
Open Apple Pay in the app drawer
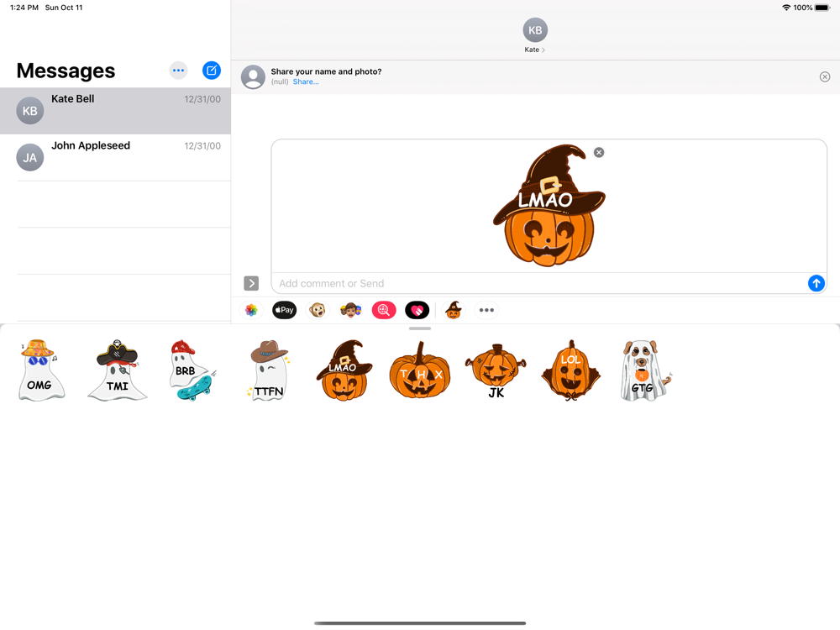point(285,310)
